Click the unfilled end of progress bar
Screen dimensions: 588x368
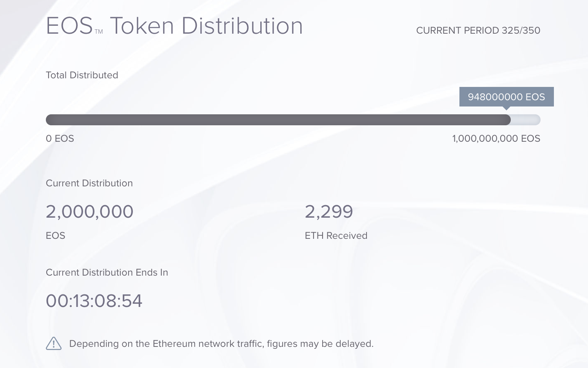[526, 120]
